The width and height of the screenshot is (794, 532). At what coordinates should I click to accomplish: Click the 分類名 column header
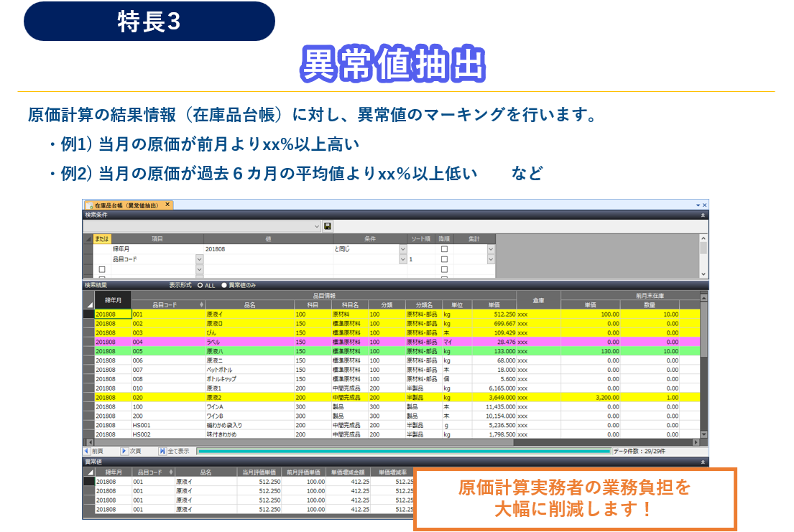coord(423,304)
